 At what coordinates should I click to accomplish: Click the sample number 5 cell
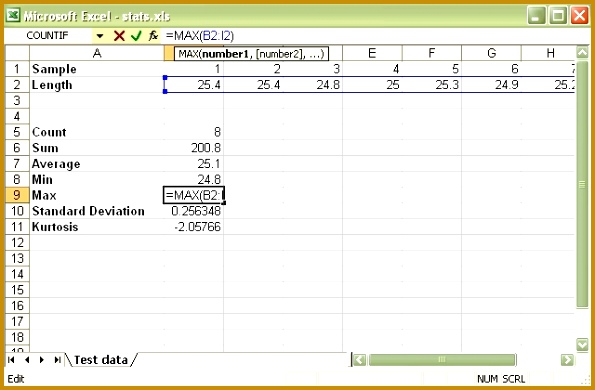431,69
